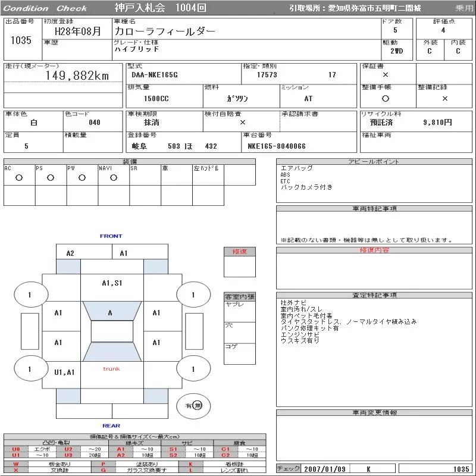Click the ○ mark in the PS cell
Image resolution: width=476 pixels, height=476 pixels.
coord(51,177)
